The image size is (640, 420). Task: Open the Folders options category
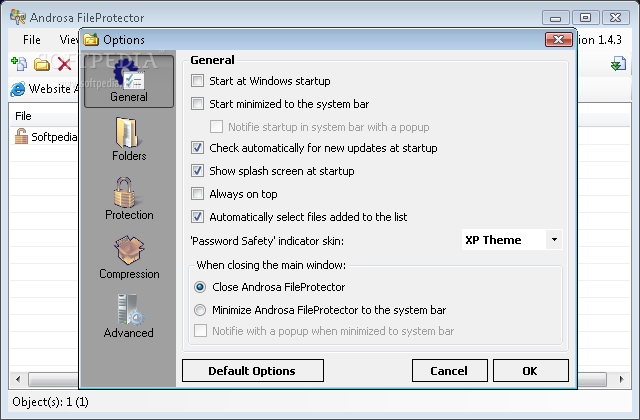point(129,139)
